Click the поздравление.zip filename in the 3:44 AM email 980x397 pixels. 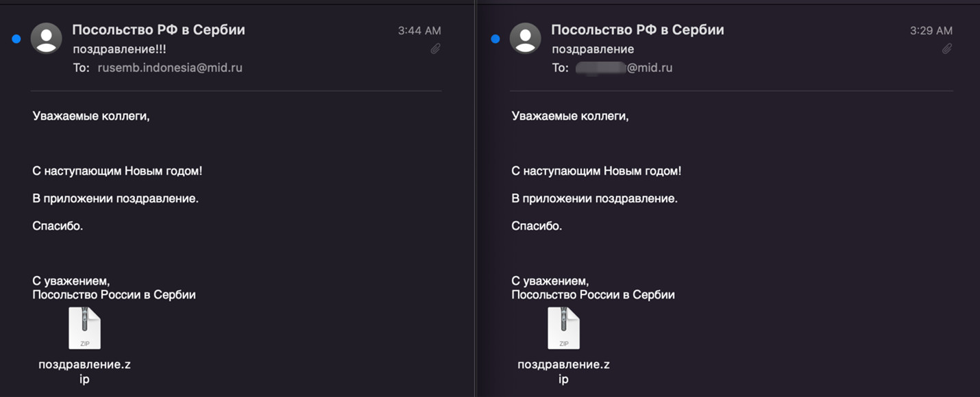tap(84, 371)
